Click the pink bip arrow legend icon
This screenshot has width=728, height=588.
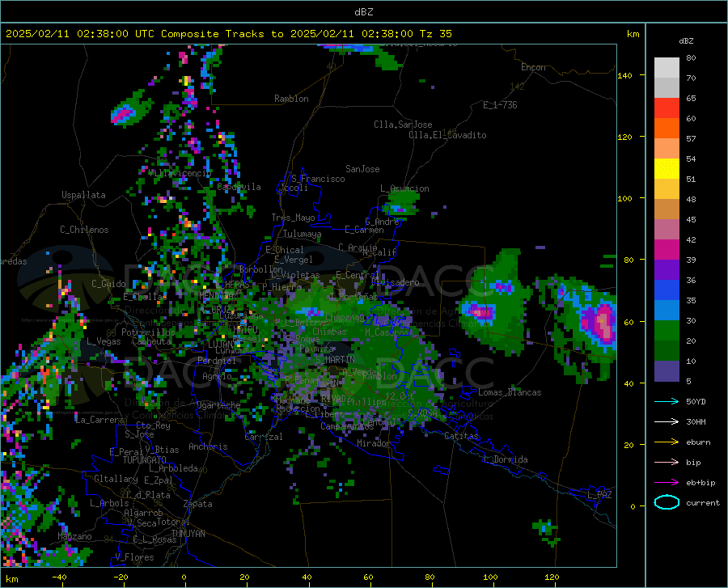click(x=667, y=463)
